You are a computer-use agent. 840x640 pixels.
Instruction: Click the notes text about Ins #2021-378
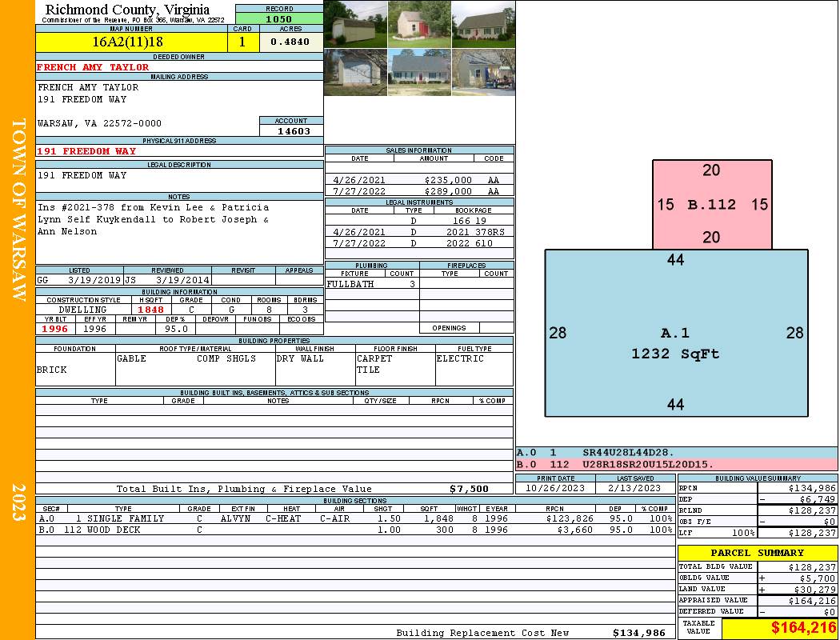[154, 219]
